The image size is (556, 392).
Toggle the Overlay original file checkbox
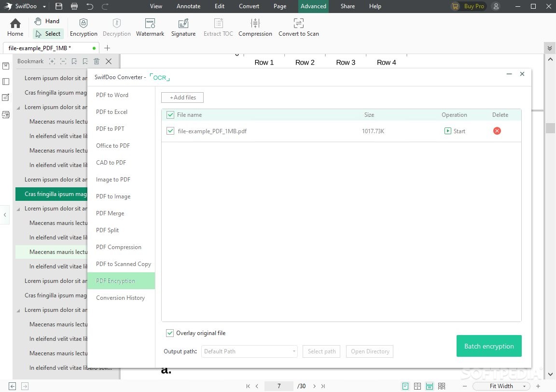170,333
